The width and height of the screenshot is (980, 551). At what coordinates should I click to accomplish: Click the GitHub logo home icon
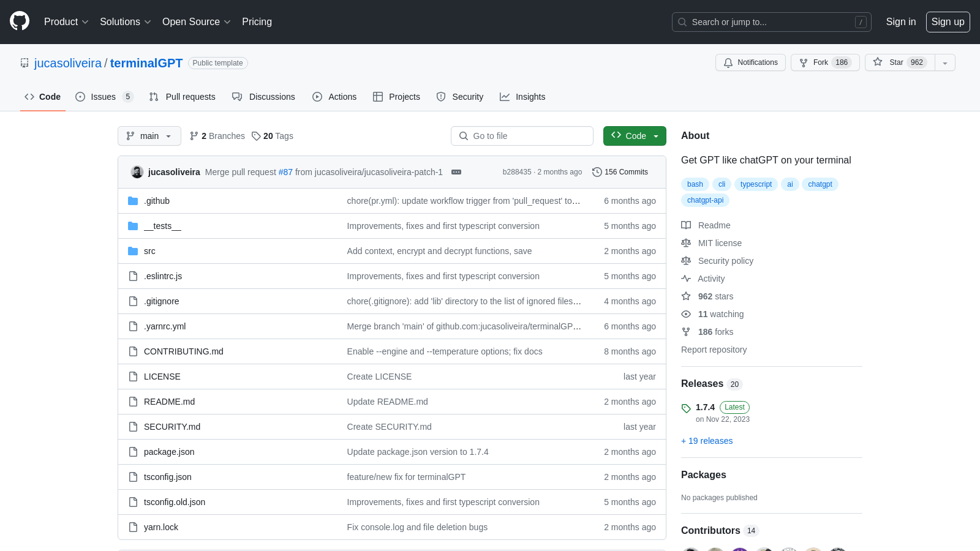tap(20, 21)
